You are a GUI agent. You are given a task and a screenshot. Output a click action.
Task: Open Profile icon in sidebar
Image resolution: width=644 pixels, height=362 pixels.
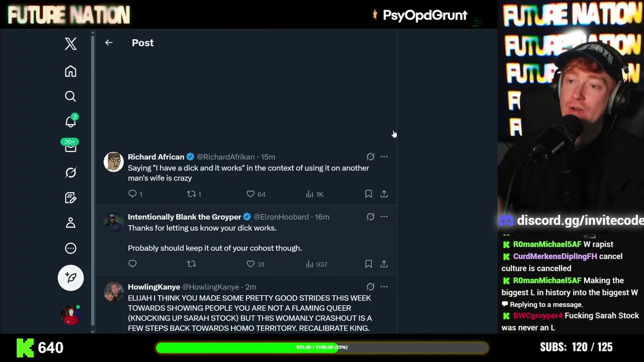click(x=70, y=223)
